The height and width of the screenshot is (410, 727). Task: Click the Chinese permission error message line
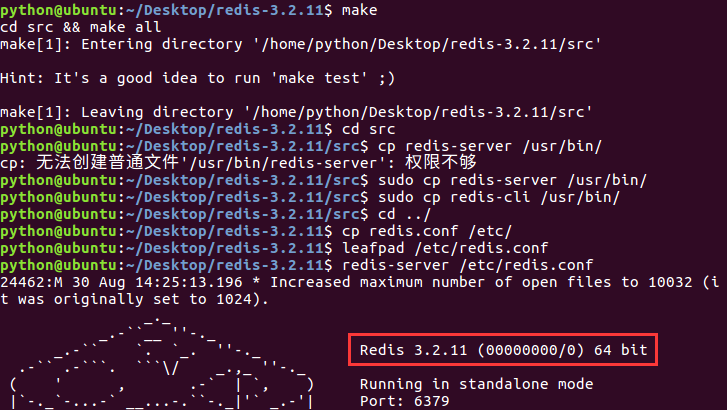point(238,163)
